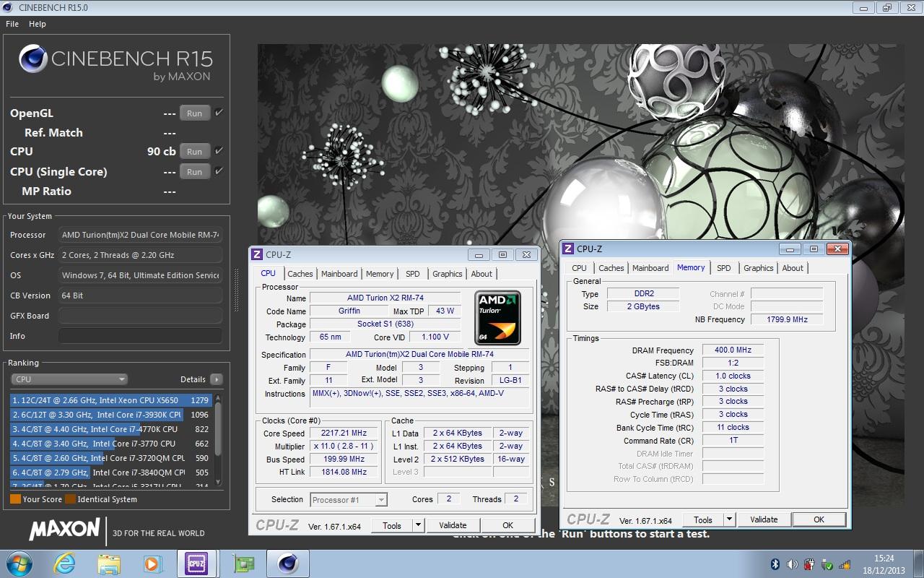Click the Your Score orange legend swatch

point(15,499)
